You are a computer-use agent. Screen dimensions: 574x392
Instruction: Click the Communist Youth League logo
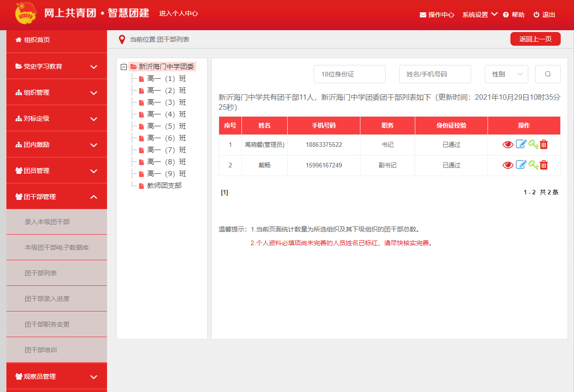coord(26,13)
